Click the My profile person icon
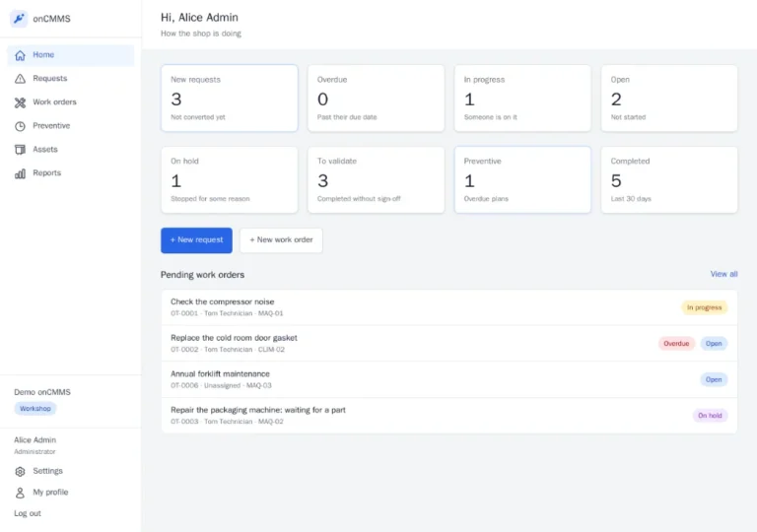Viewport: 757px width, 532px height. coord(20,493)
